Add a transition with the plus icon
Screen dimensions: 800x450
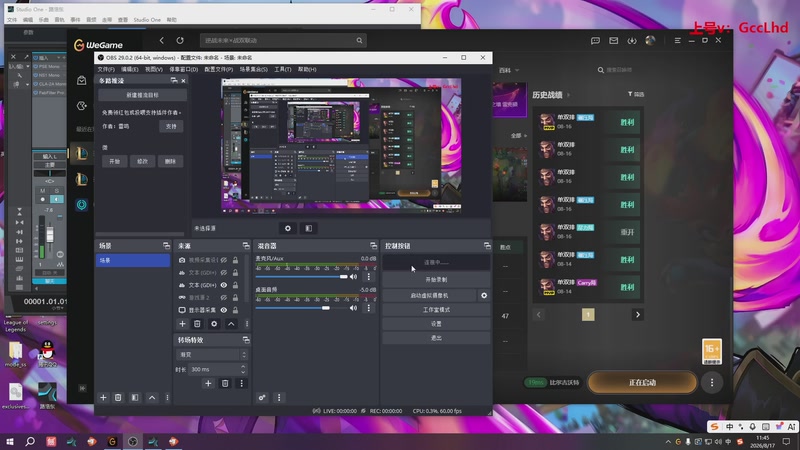click(x=208, y=383)
